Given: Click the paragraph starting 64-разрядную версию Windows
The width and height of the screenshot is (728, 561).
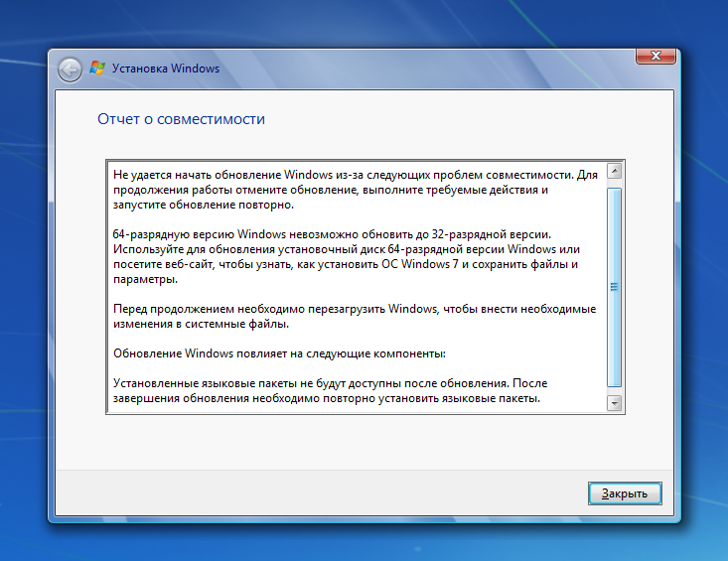Looking at the screenshot, I should (347, 256).
